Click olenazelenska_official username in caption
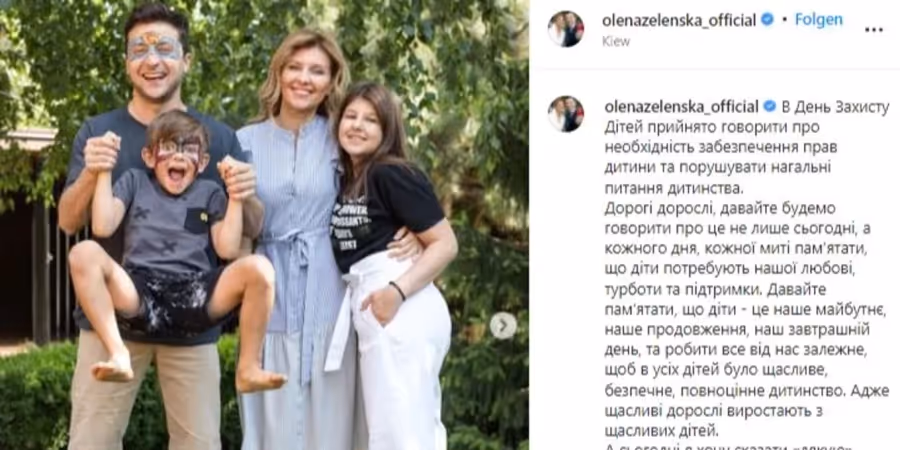This screenshot has width=900, height=450. [681, 107]
